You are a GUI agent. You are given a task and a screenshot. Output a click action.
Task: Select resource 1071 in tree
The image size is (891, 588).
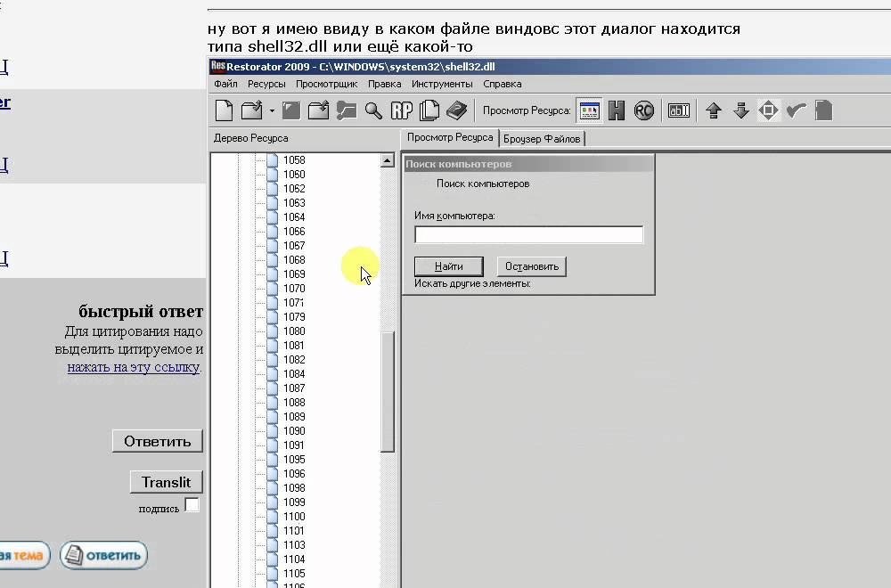click(x=294, y=303)
